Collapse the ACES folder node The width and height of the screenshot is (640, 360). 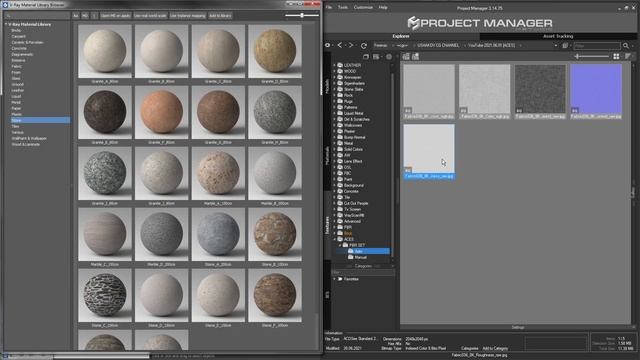[x=334, y=239]
